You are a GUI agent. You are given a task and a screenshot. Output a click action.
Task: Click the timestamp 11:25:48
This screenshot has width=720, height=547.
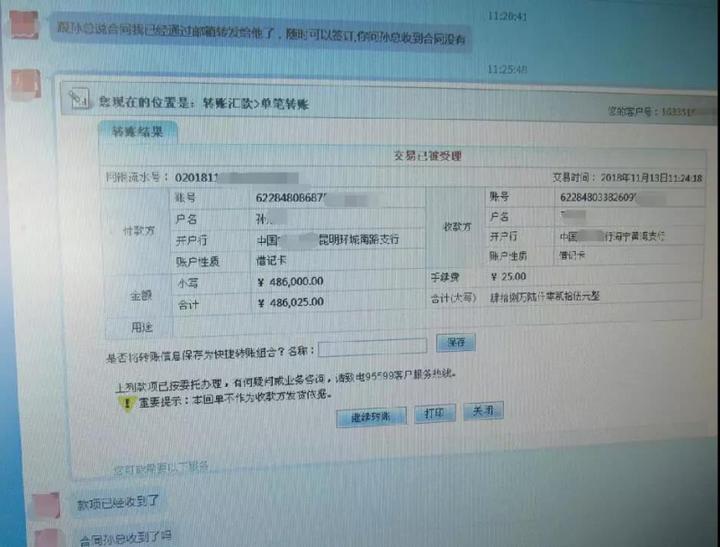coord(507,69)
